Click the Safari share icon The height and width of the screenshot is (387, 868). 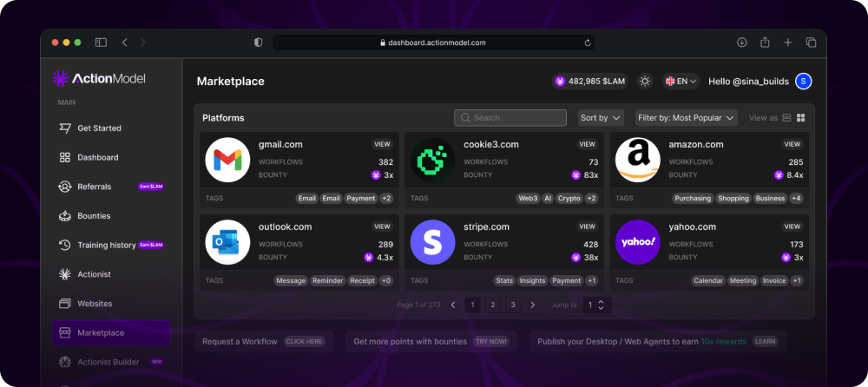point(765,42)
